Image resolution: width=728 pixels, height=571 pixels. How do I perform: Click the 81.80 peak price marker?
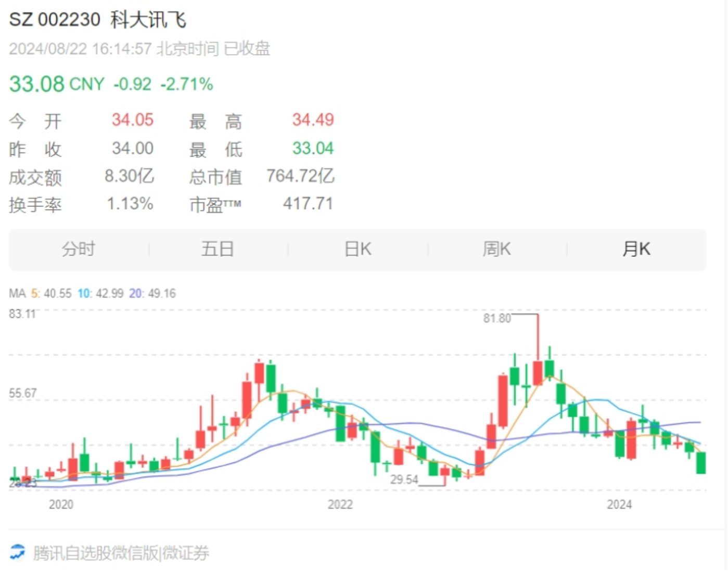tap(496, 318)
